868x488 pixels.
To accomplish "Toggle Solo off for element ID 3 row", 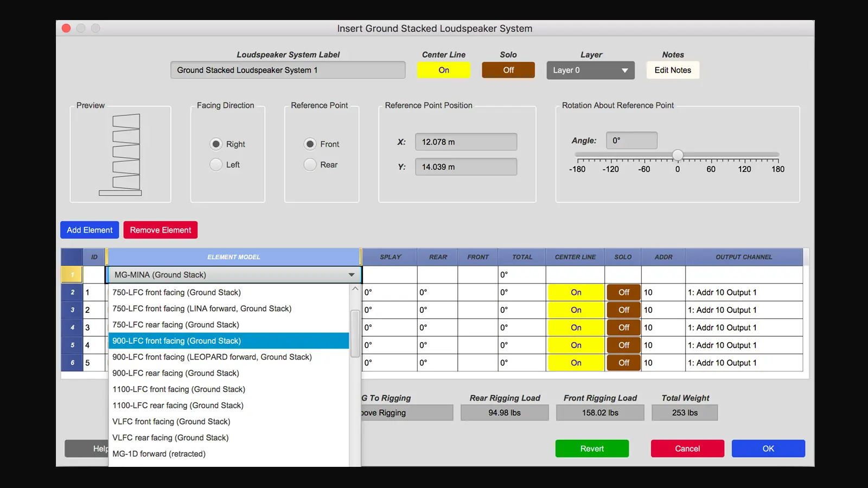I will [623, 327].
